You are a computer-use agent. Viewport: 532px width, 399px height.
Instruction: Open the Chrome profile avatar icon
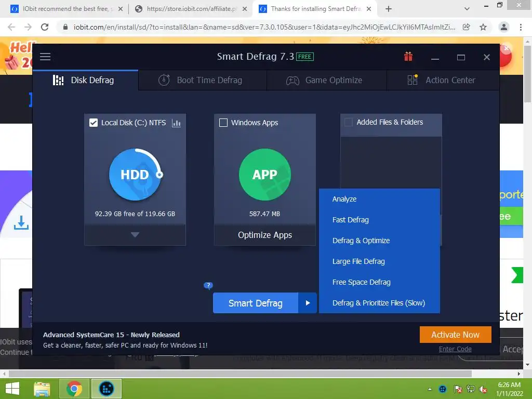(504, 27)
